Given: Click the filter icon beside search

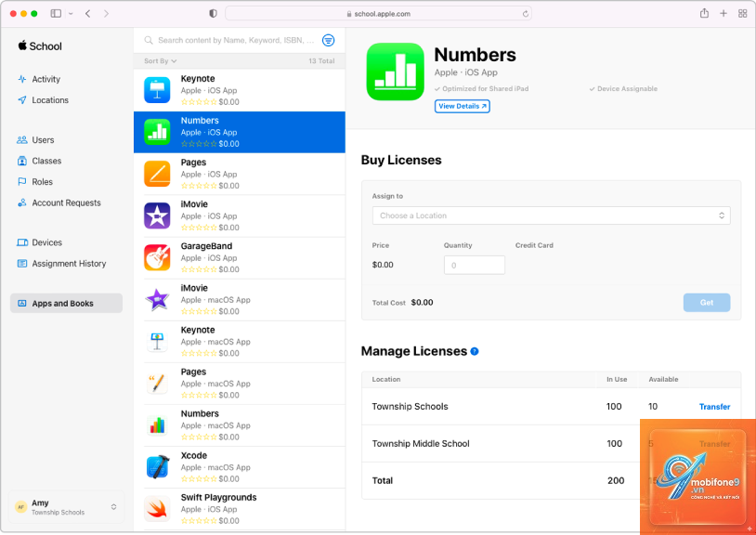Looking at the screenshot, I should tap(329, 41).
